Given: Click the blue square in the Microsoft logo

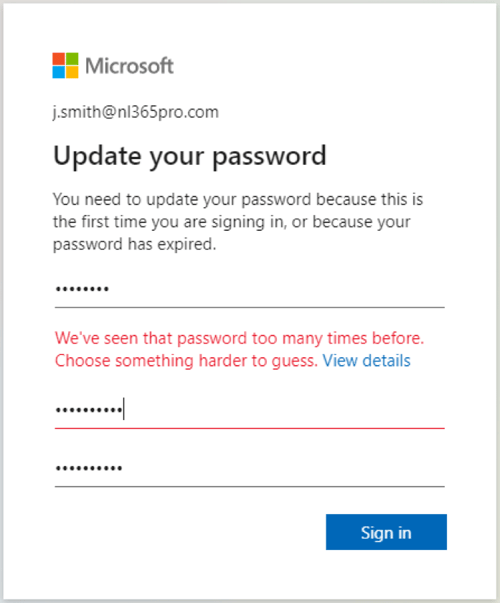Looking at the screenshot, I should pyautogui.click(x=58, y=72).
